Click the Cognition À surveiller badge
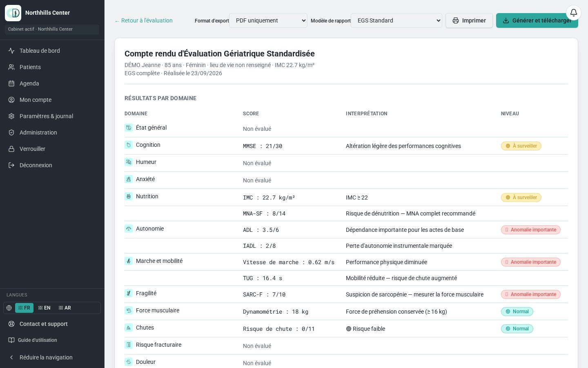Screen dimensions: 588x368 point(521,146)
